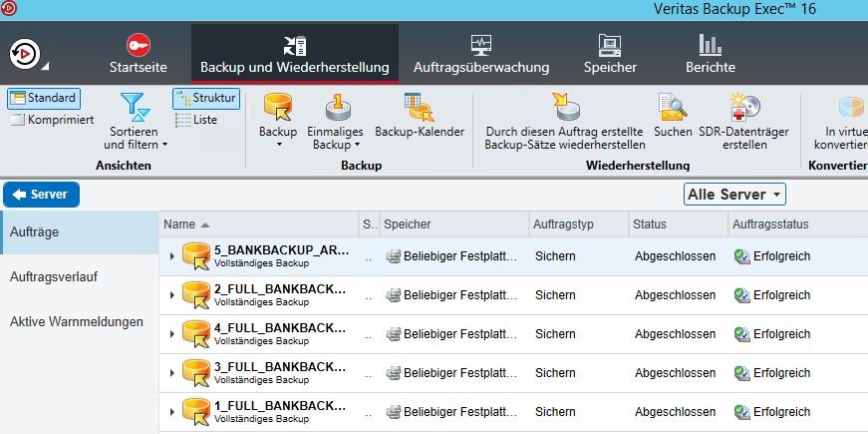Open the Startseite tab
The image size is (868, 434).
click(138, 54)
